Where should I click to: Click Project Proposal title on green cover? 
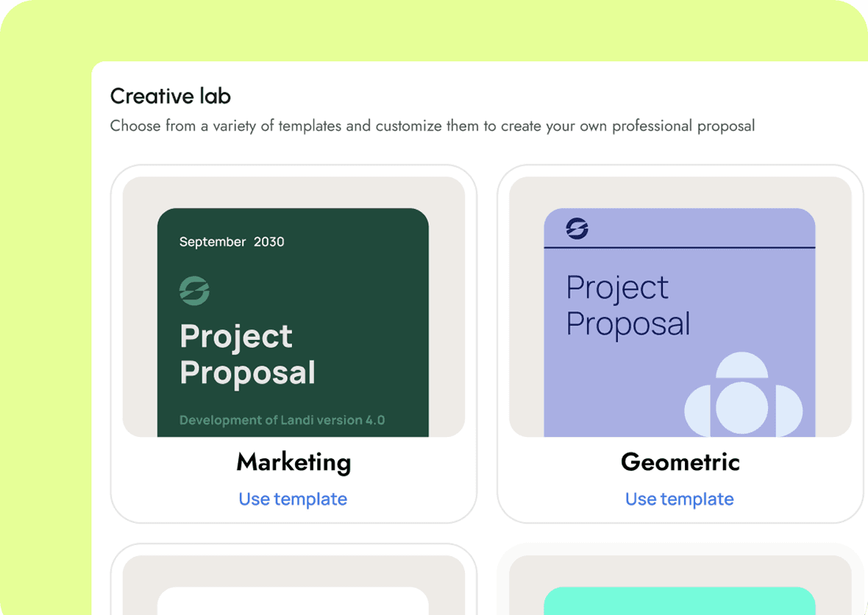click(x=247, y=355)
